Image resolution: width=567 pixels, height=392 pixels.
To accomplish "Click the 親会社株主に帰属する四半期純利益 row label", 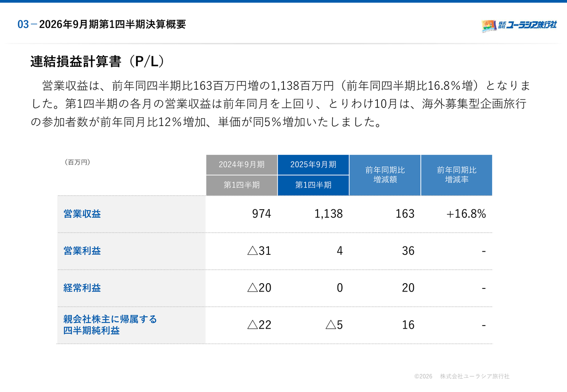I will point(110,325).
